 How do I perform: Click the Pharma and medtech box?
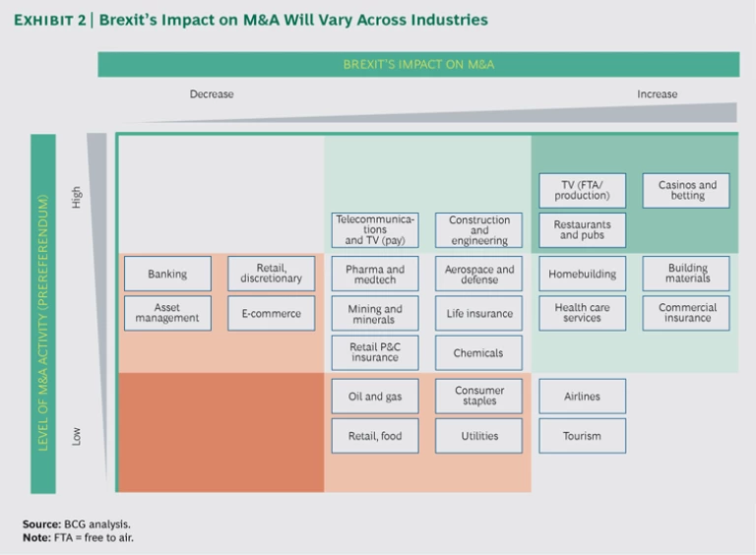coord(375,274)
